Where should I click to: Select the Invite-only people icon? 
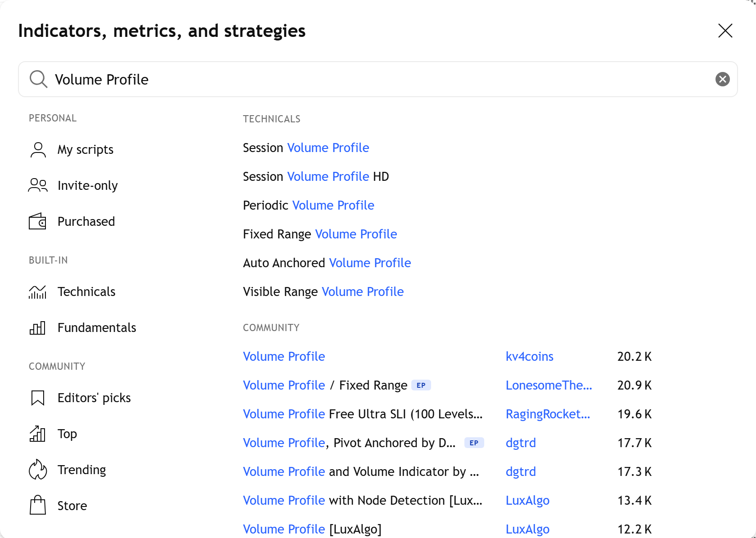click(x=38, y=185)
